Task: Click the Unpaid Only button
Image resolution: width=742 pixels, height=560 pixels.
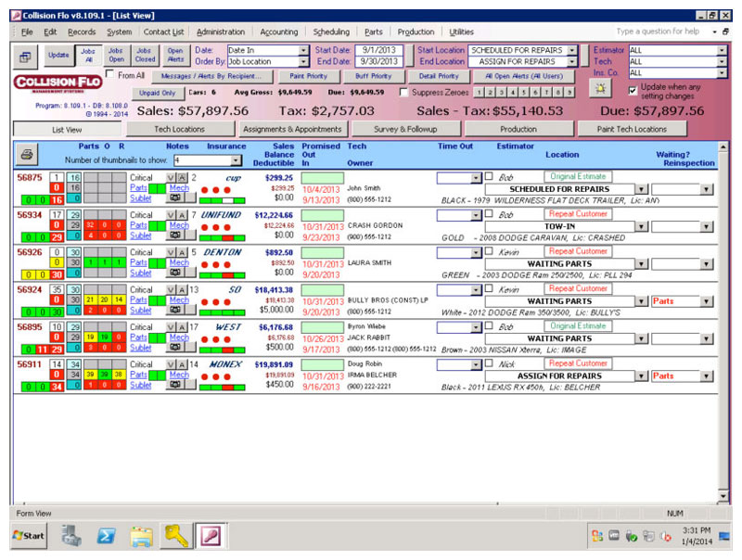Action: coord(158,93)
